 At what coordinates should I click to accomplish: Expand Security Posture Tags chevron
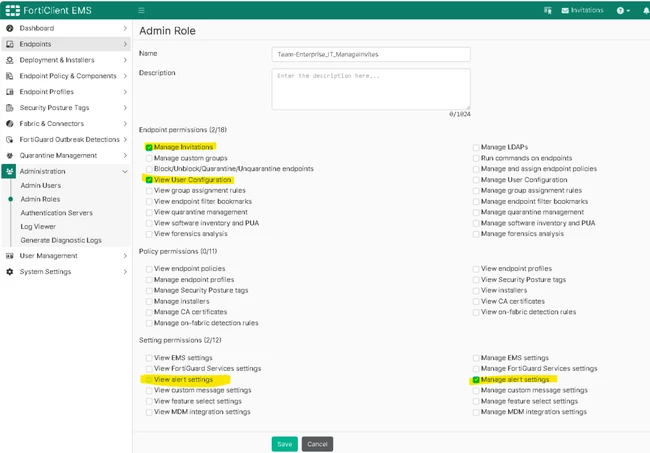tap(125, 108)
